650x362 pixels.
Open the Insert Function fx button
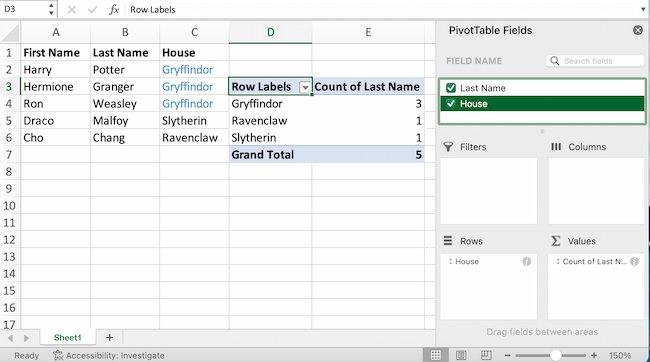pos(114,10)
